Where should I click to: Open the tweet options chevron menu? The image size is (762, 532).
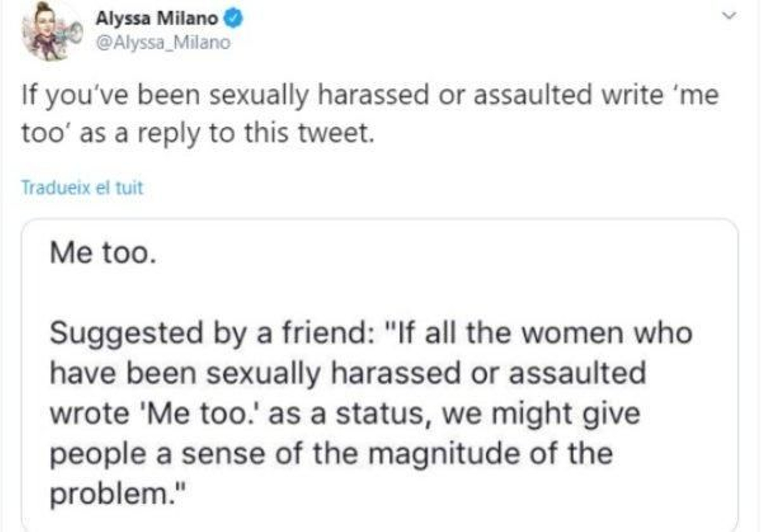coord(729,16)
